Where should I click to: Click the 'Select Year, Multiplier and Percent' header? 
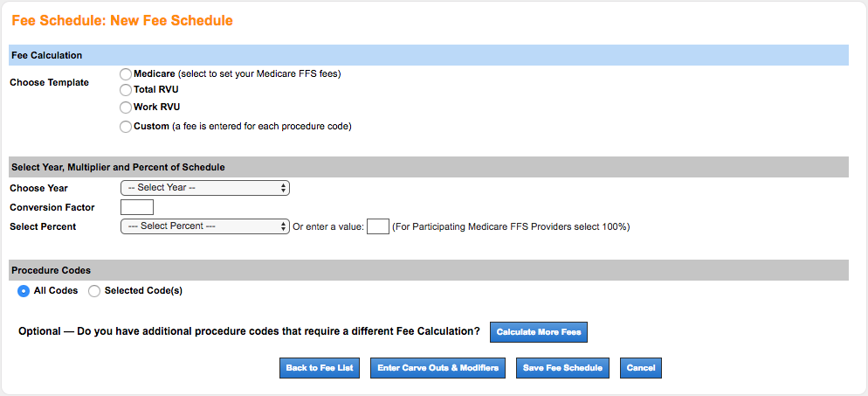tap(118, 167)
